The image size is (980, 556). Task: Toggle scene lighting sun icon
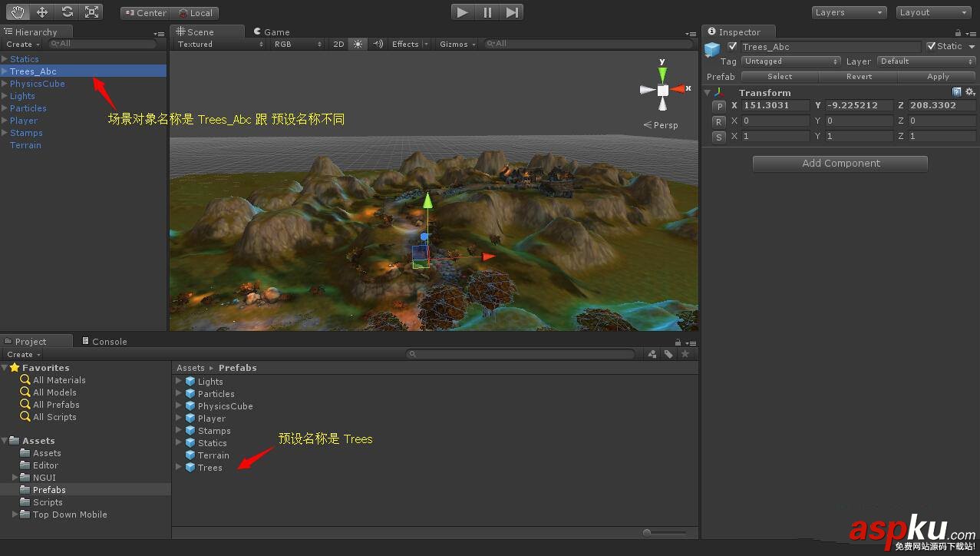(358, 44)
